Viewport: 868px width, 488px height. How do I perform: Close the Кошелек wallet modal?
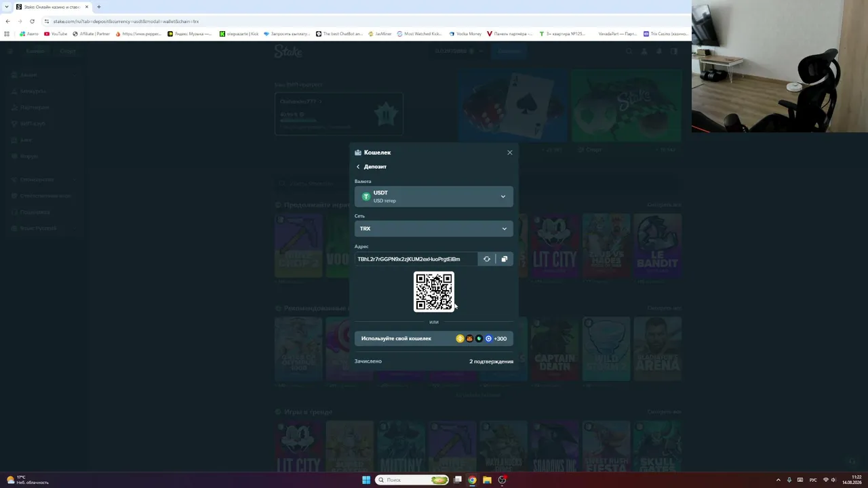(x=510, y=152)
